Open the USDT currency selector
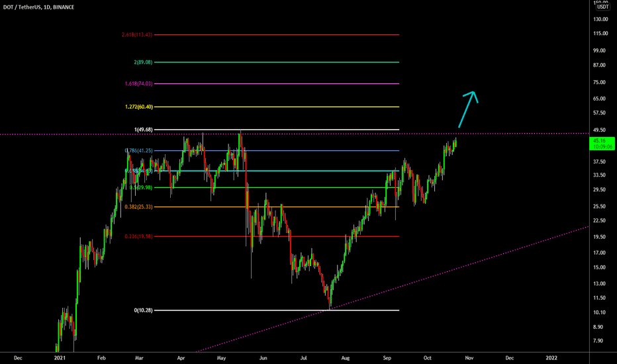Screen dimensions: 617x364 coord(602,7)
